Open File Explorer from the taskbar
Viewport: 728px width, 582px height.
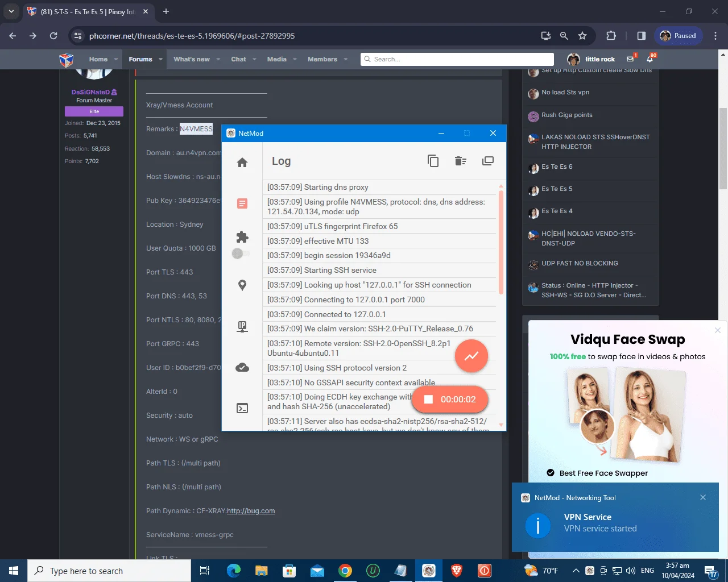[x=262, y=571]
